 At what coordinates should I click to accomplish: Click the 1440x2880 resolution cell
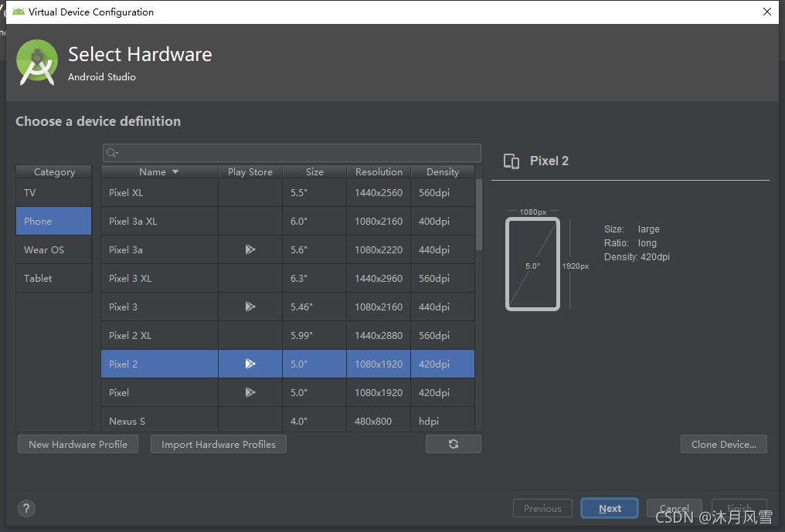(379, 335)
